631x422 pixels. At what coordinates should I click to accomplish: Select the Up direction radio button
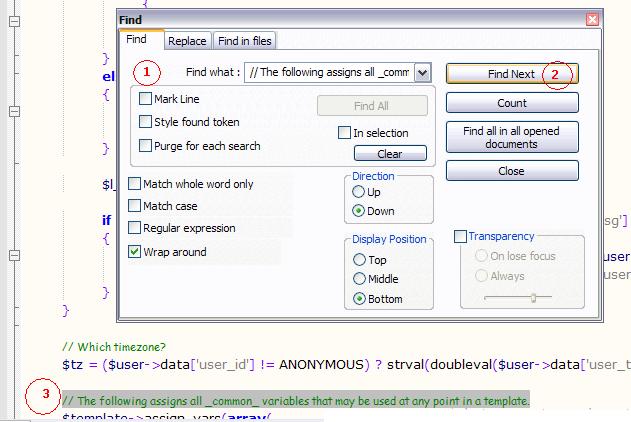tap(359, 191)
